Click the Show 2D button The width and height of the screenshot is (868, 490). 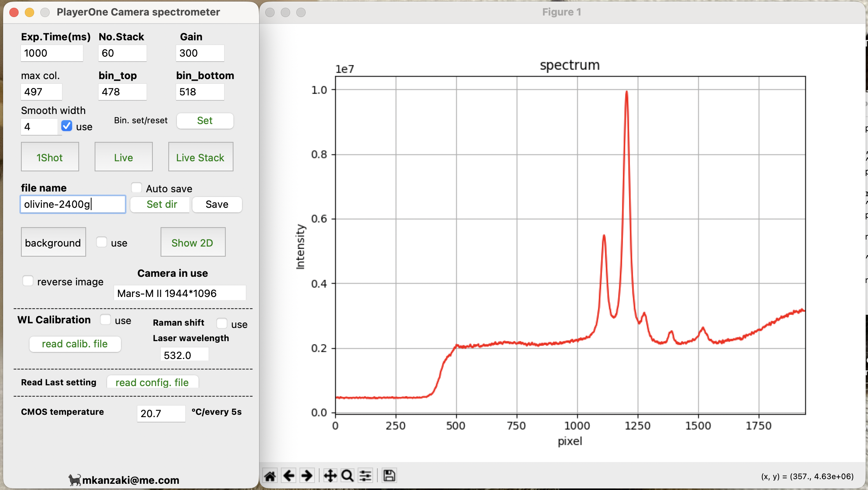(x=193, y=242)
